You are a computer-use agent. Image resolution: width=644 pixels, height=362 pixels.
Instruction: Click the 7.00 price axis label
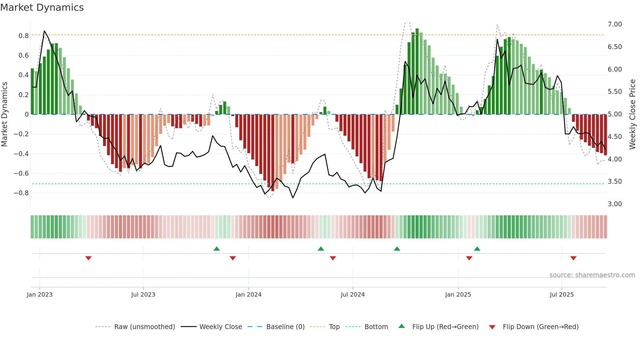tap(615, 24)
